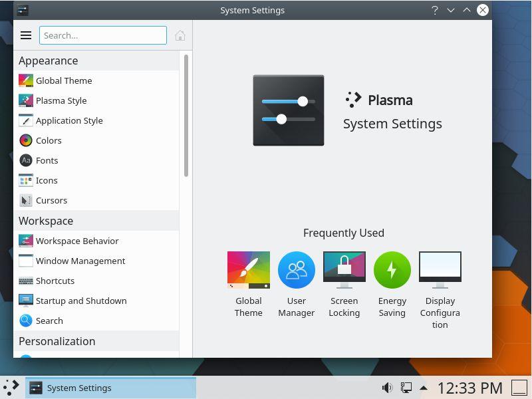Go to Icons settings

(x=47, y=180)
